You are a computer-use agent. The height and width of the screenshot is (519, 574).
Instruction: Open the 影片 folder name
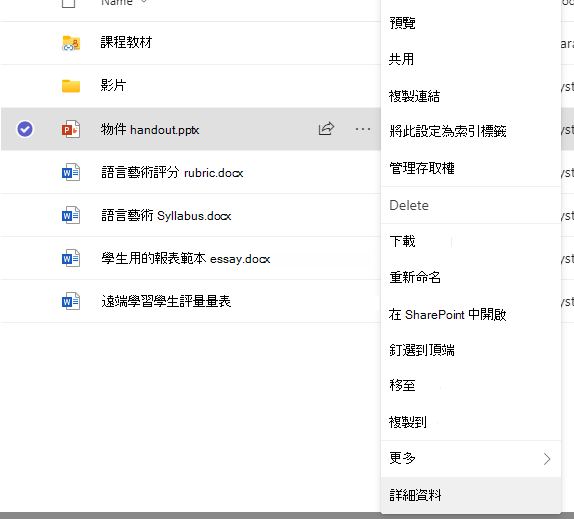113,85
